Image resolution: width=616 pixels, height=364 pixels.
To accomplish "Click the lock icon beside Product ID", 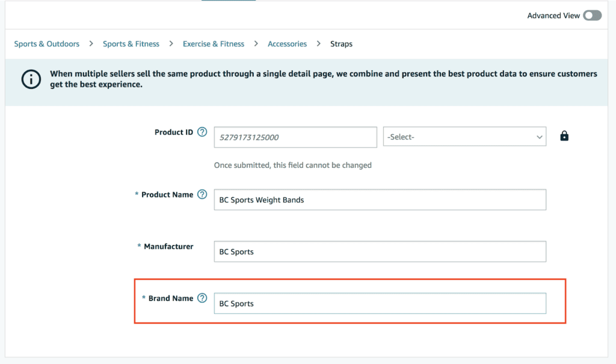I will (564, 136).
